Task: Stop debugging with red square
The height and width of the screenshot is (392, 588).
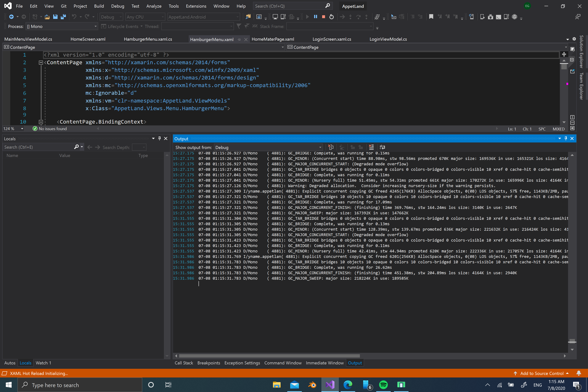Action: 324,17
